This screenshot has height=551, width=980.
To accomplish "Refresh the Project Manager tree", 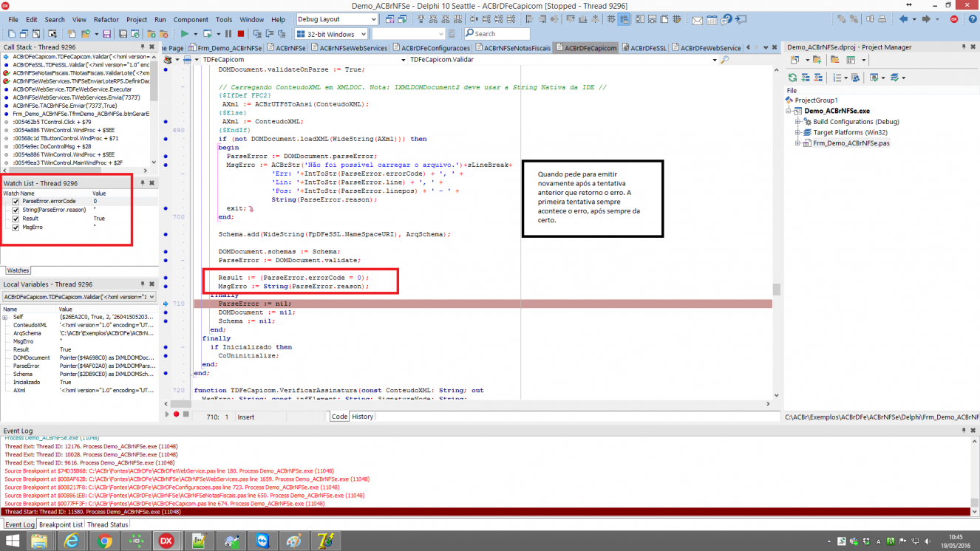I will [793, 77].
